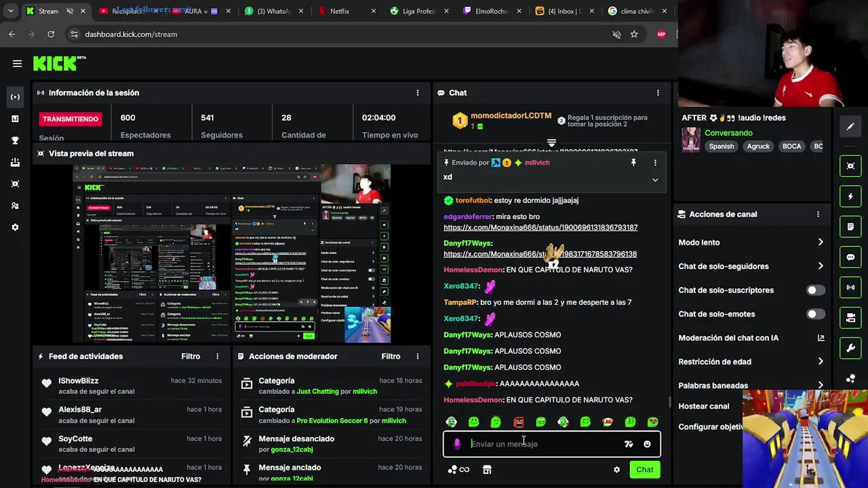The image size is (868, 488).
Task: Open edgardoferrer's x.com Monaxina666 link
Action: (540, 228)
